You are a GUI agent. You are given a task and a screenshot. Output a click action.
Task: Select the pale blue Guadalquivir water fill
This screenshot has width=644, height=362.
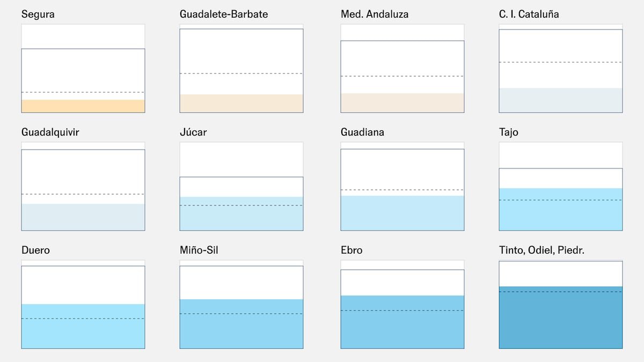point(83,217)
